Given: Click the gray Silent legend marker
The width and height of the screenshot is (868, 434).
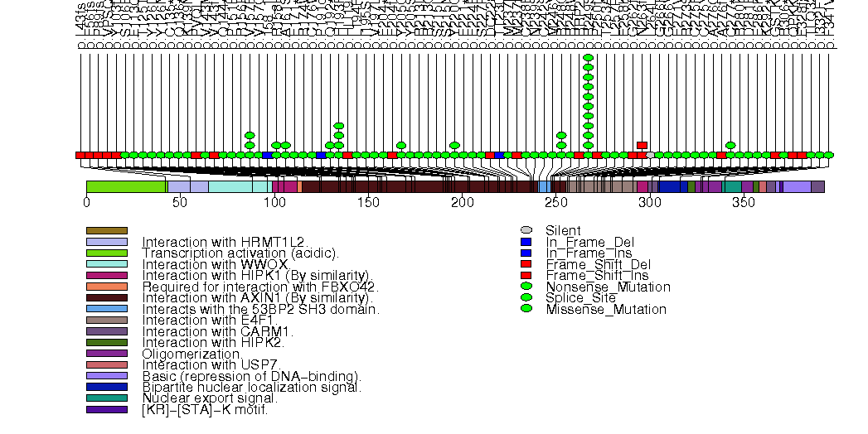Looking at the screenshot, I should (x=526, y=230).
